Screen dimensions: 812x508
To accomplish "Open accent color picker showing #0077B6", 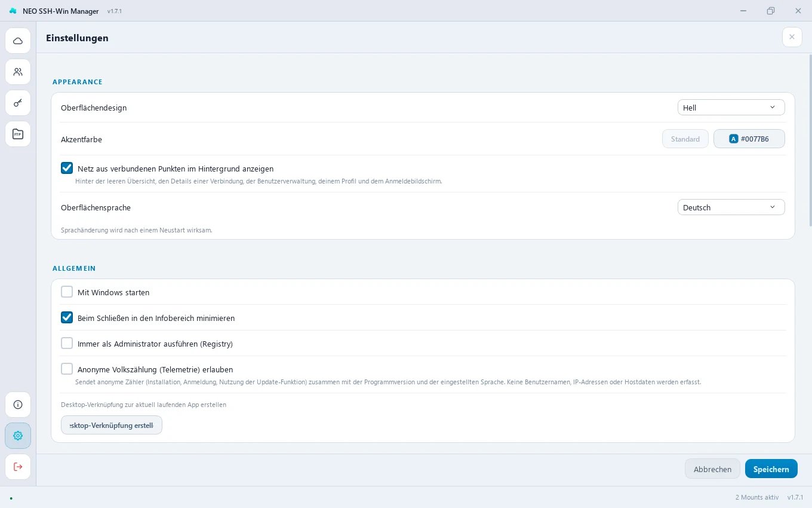I will pyautogui.click(x=749, y=139).
